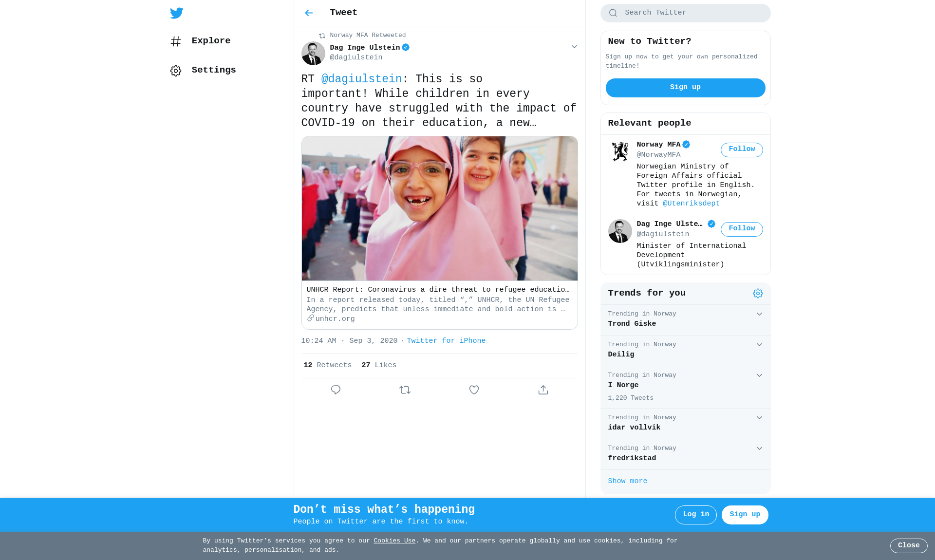Click Log in on the bottom banner
This screenshot has width=935, height=560.
pos(695,515)
